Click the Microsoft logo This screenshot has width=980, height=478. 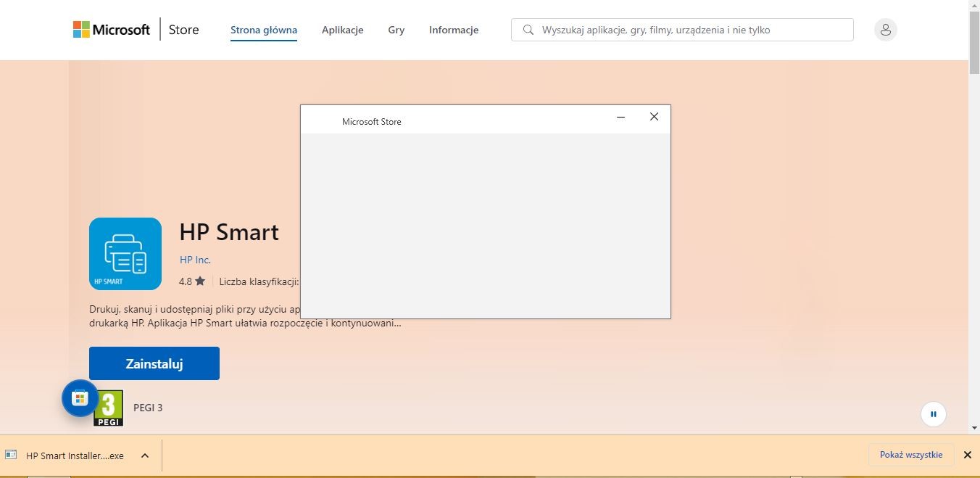pyautogui.click(x=112, y=30)
